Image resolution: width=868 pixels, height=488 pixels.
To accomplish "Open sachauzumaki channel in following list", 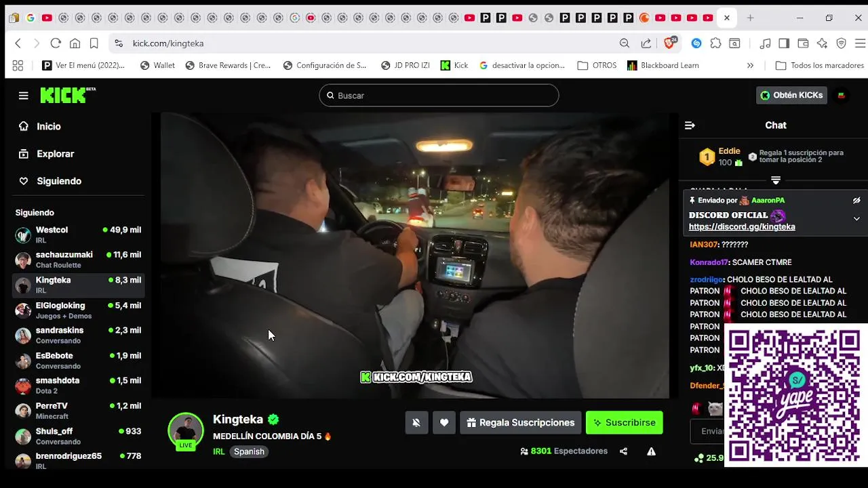I will pyautogui.click(x=78, y=260).
